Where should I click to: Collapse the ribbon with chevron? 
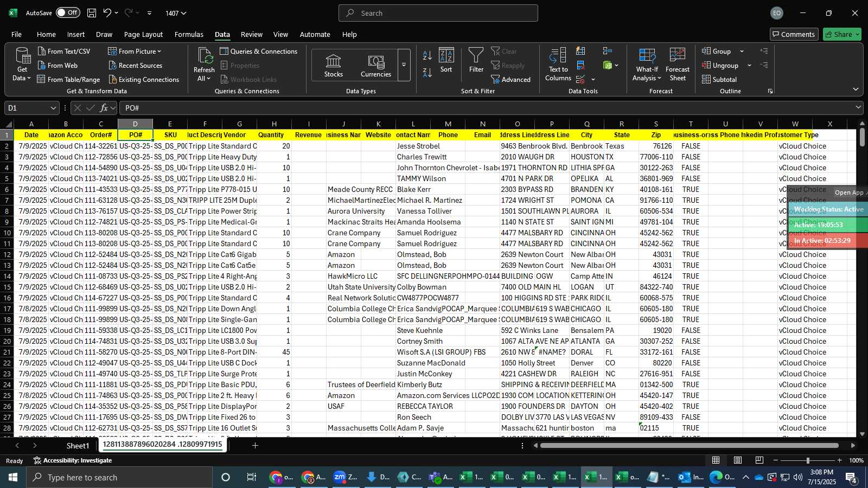856,89
